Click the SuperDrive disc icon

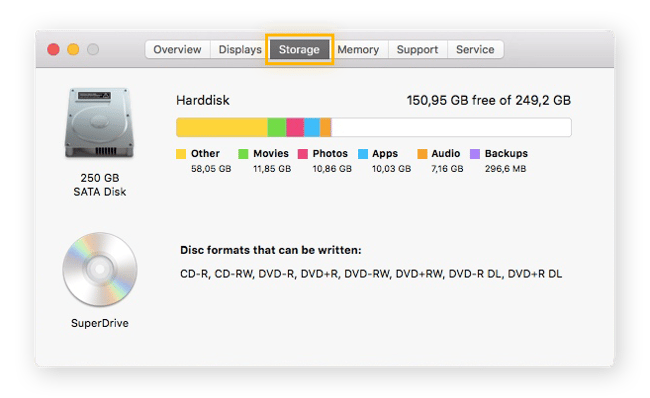point(100,269)
